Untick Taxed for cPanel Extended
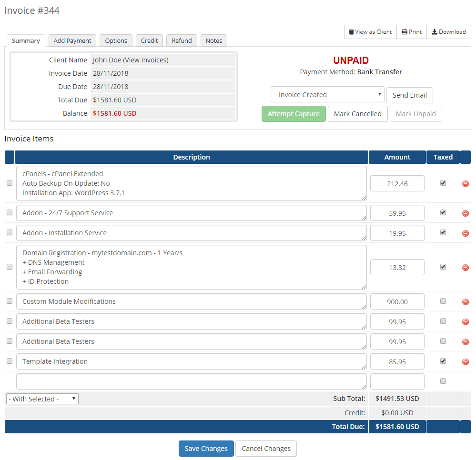The width and height of the screenshot is (476, 460). click(x=443, y=183)
